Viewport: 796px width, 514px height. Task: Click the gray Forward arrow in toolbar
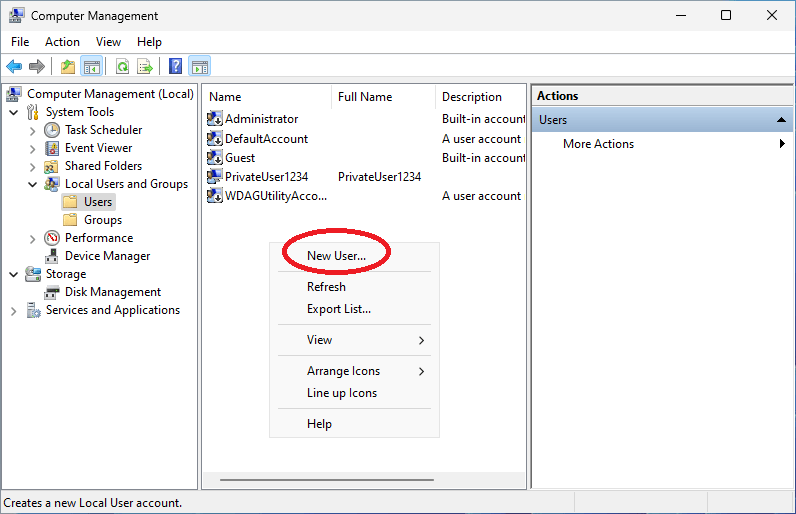pyautogui.click(x=37, y=66)
